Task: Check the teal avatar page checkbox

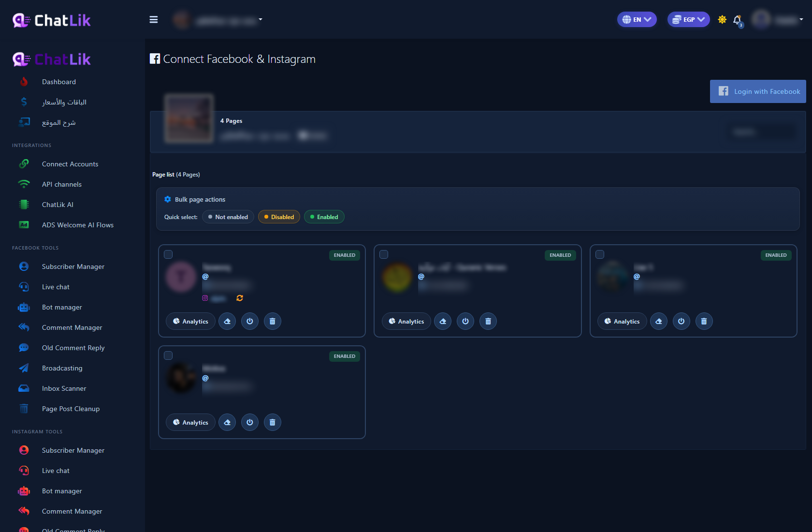Action: pos(600,254)
